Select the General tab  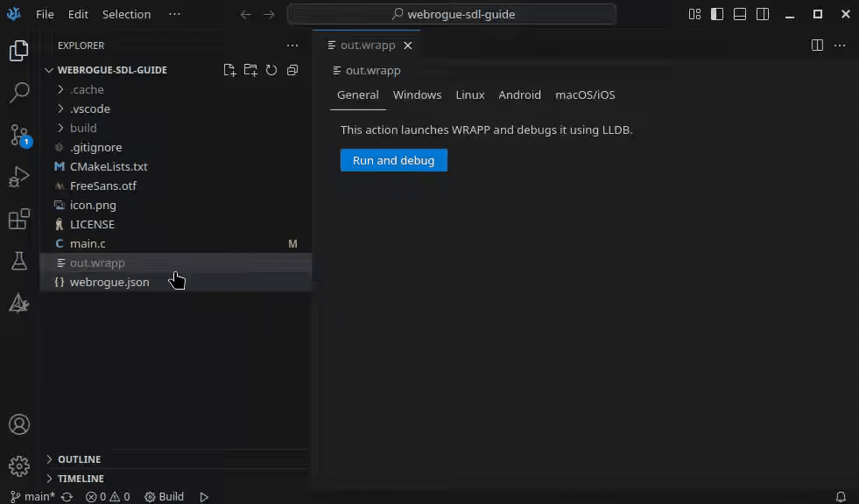pyautogui.click(x=358, y=94)
